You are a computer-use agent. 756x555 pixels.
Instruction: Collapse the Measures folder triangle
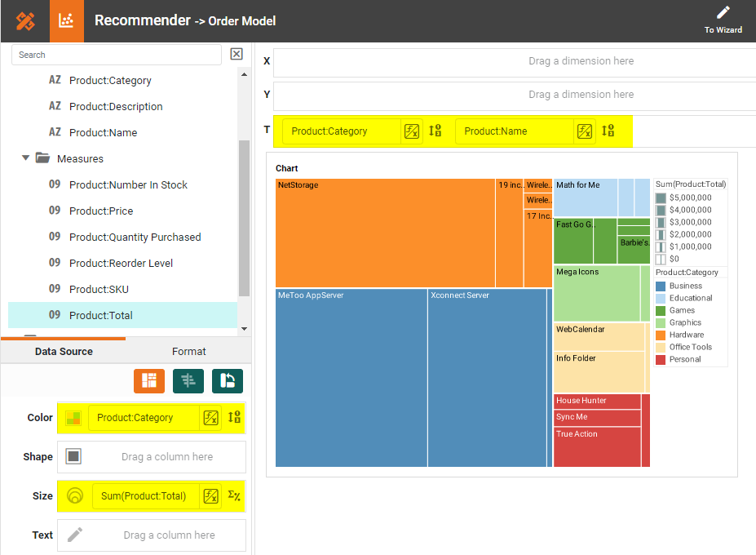click(26, 158)
